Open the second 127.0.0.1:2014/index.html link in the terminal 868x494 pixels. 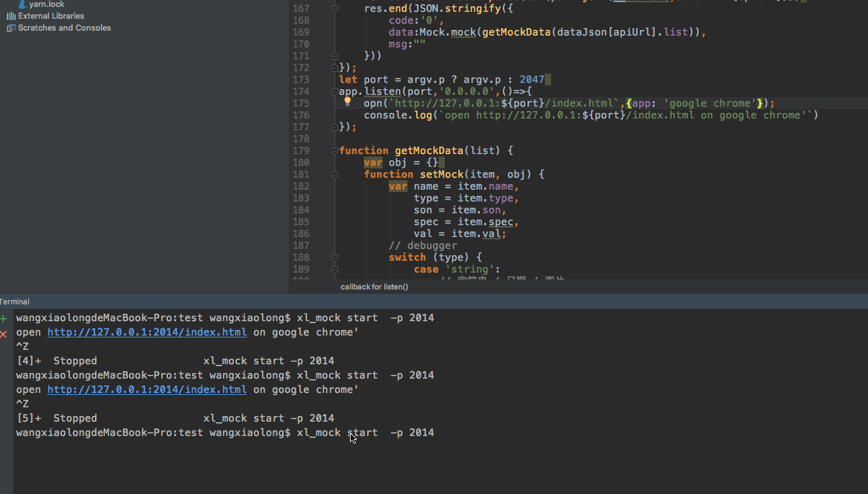[147, 390]
